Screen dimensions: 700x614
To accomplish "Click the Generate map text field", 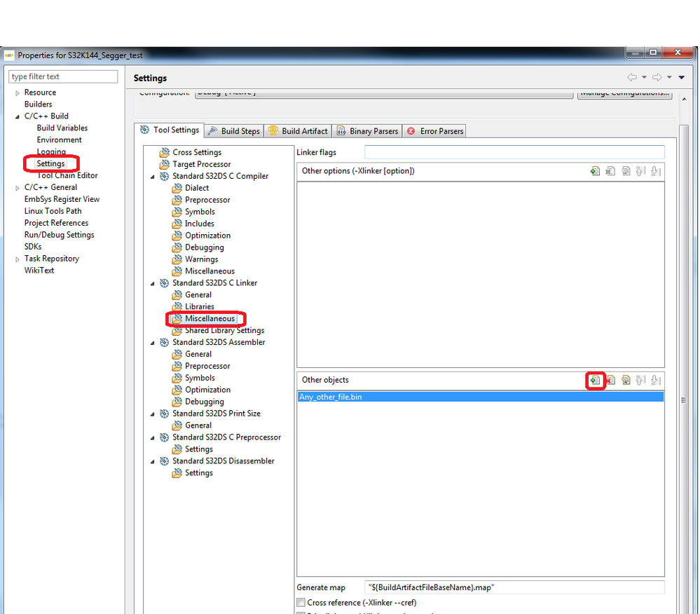I will [x=514, y=587].
